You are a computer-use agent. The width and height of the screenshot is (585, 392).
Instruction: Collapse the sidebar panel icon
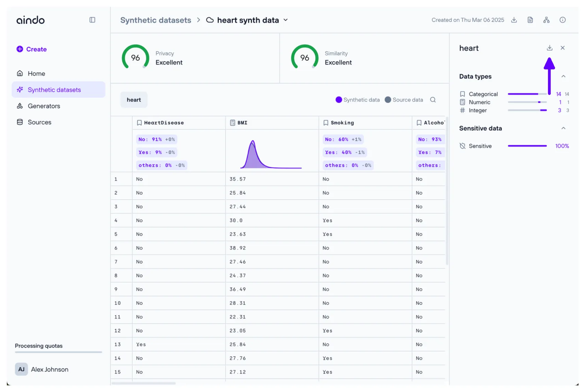[x=92, y=20]
